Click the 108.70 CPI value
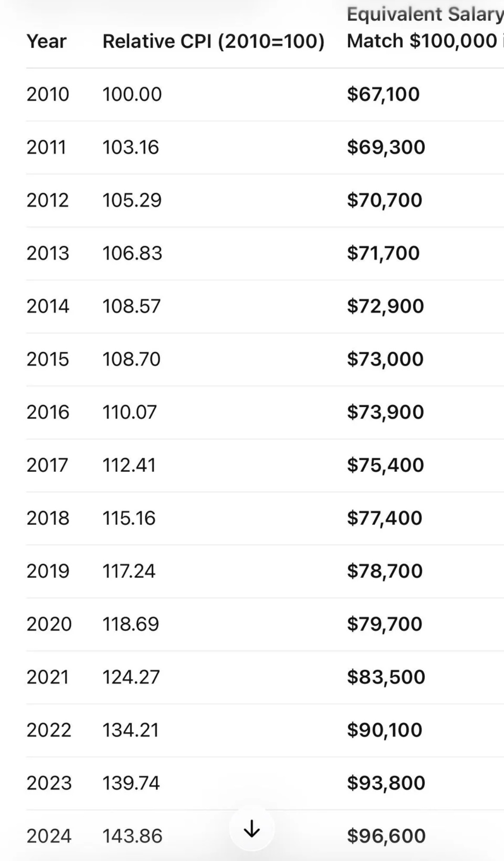504x861 pixels. pos(131,359)
